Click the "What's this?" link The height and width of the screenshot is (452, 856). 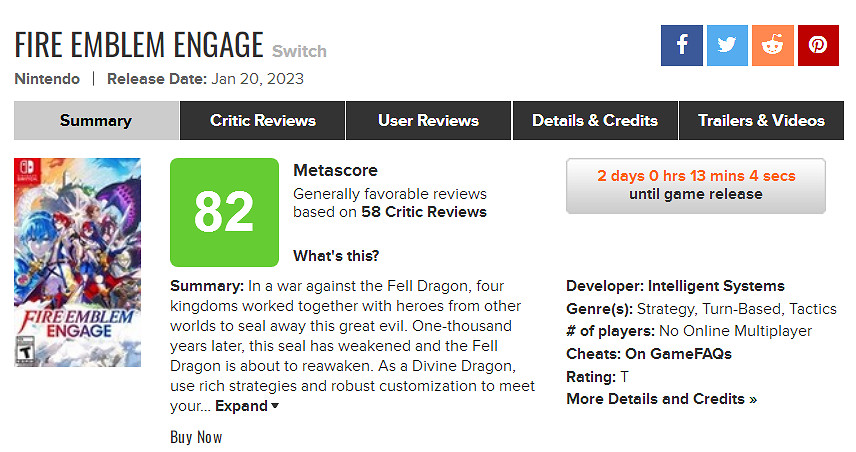(x=336, y=255)
